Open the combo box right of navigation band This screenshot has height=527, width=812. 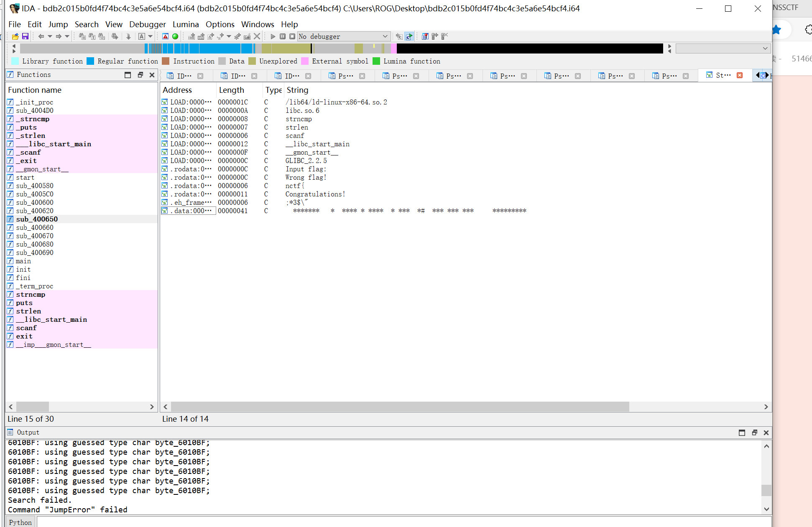723,48
